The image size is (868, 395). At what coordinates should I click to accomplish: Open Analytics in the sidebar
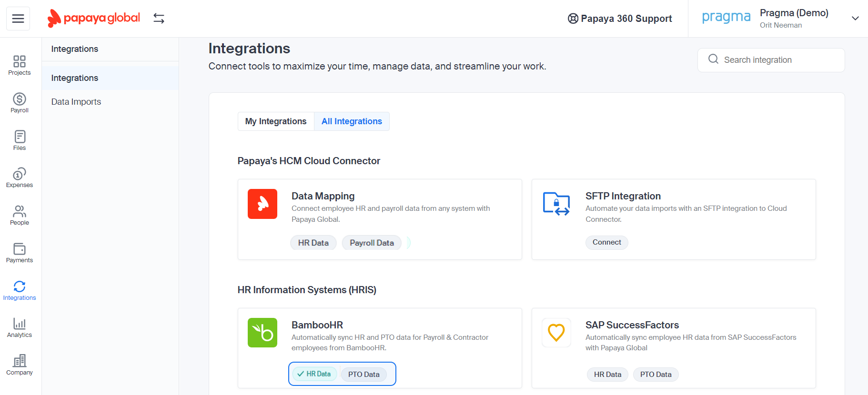(x=20, y=327)
